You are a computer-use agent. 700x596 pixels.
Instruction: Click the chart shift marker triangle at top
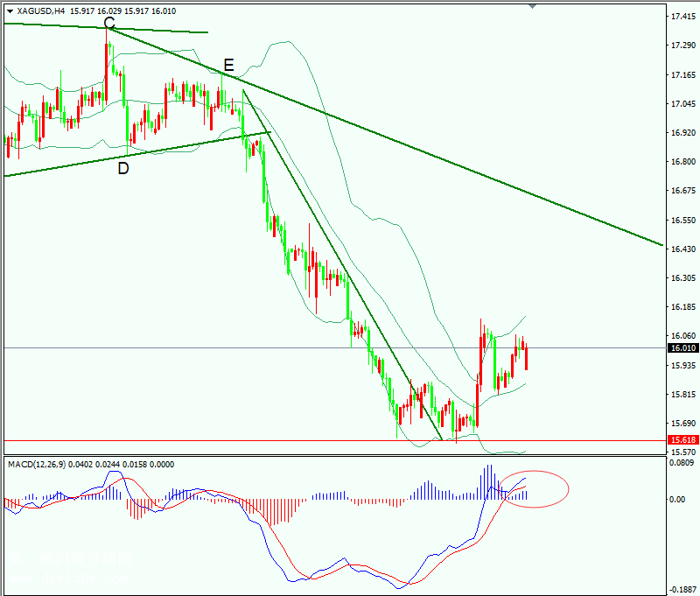(x=532, y=6)
